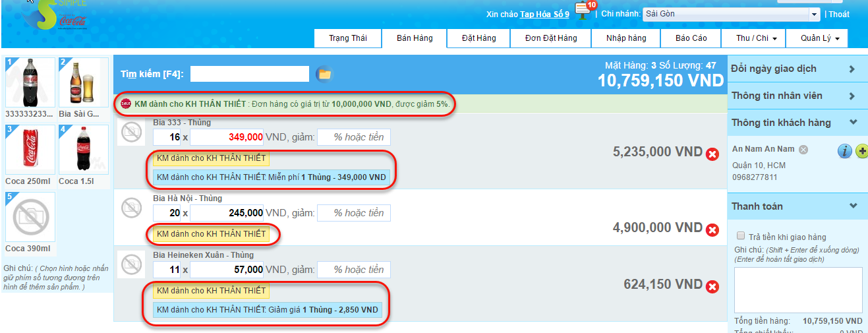The width and height of the screenshot is (868, 333).
Task: Enable Trả tiền khi giao hàng checkbox
Action: point(741,236)
